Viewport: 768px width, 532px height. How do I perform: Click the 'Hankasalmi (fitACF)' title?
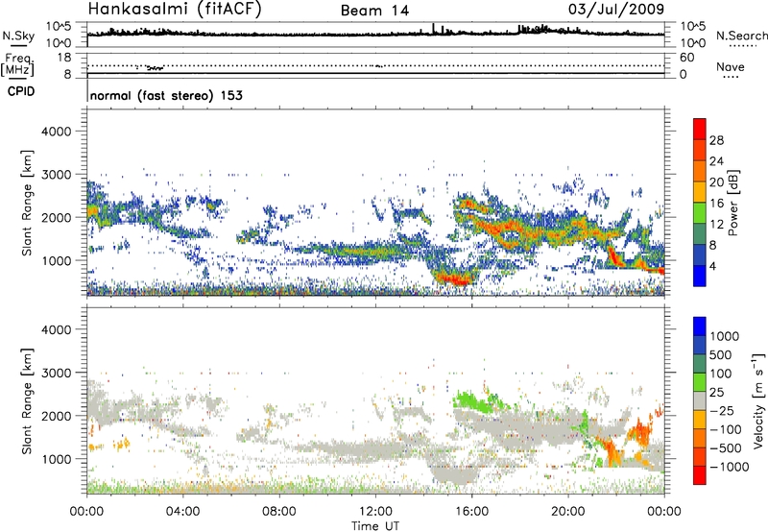click(x=175, y=9)
